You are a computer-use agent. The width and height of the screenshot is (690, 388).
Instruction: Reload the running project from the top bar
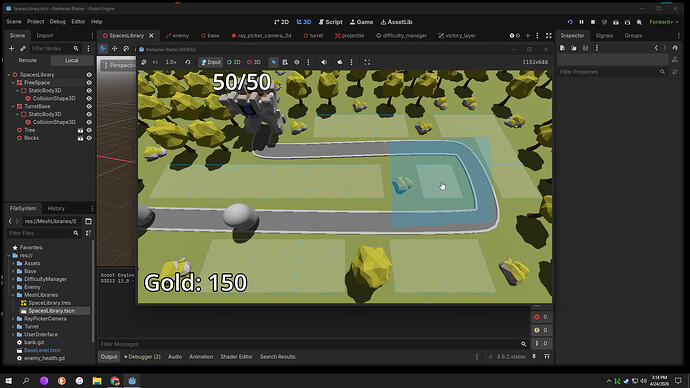point(570,22)
